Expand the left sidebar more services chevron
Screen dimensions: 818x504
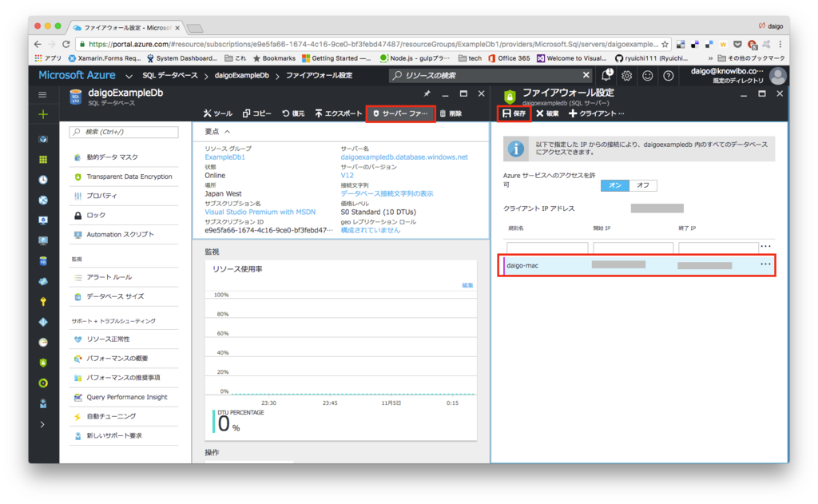(x=43, y=424)
